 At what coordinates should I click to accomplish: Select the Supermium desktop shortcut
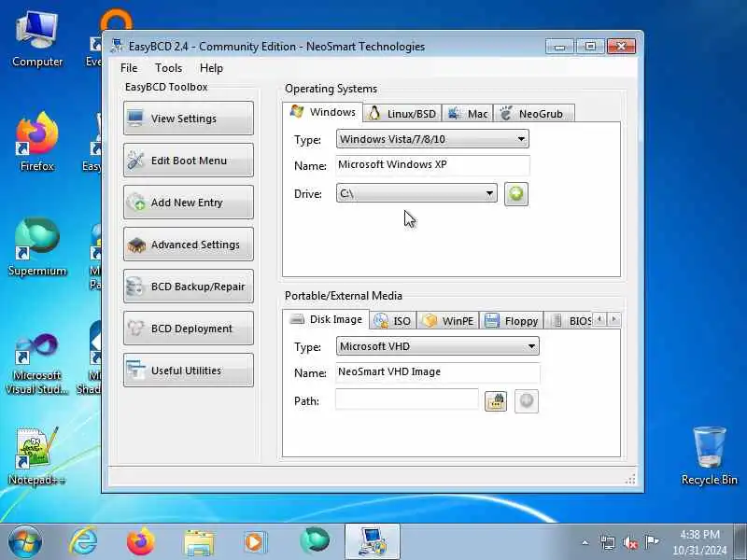coord(37,246)
